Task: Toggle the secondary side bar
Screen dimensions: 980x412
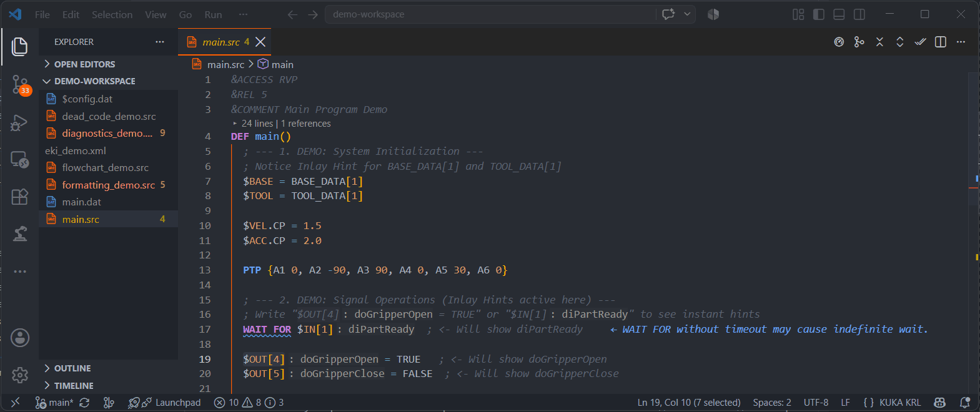Action: click(859, 14)
